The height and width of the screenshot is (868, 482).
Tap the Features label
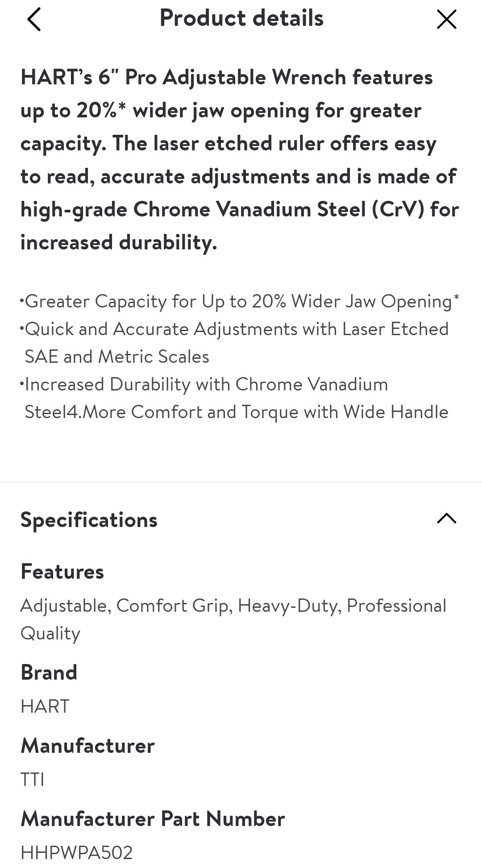pyautogui.click(x=62, y=572)
